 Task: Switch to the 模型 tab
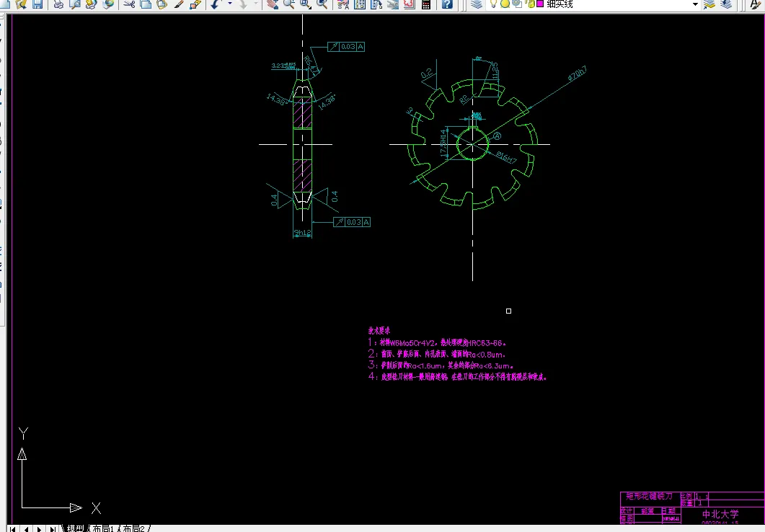pos(76,528)
